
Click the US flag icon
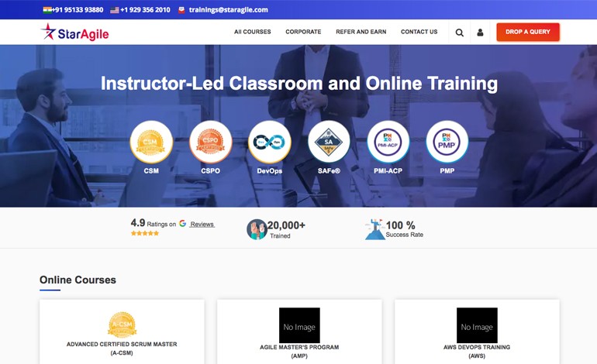tap(114, 10)
